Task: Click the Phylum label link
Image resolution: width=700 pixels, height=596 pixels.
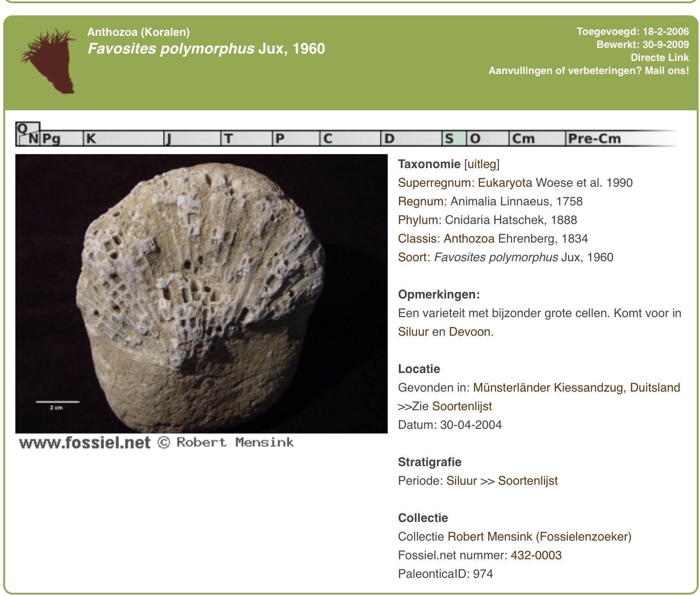Action: (418, 220)
